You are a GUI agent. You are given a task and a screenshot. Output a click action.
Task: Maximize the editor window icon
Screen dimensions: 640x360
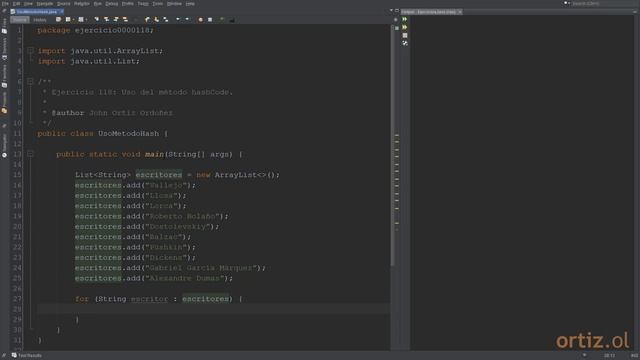397,11
